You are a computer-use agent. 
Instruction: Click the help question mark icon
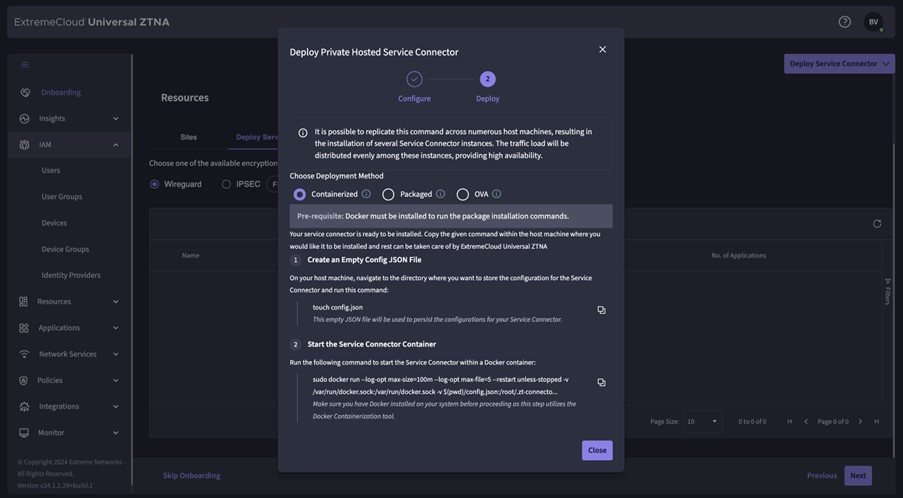coord(844,22)
